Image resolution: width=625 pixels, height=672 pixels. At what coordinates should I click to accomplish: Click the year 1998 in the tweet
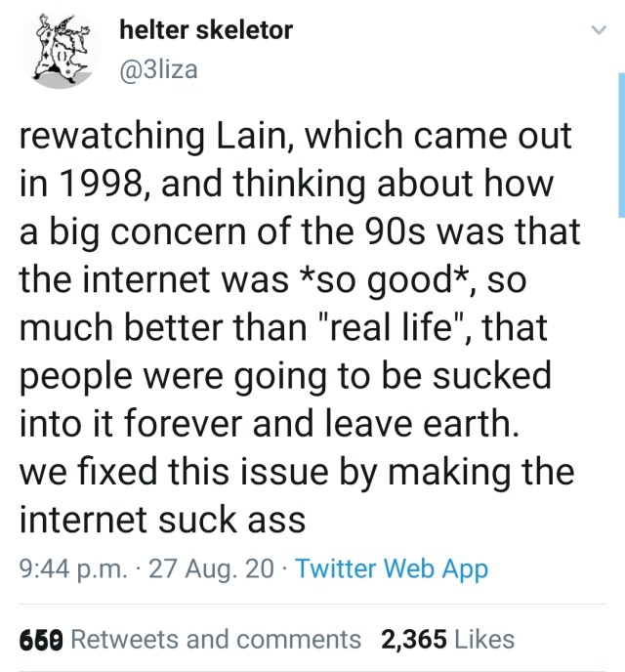104,185
